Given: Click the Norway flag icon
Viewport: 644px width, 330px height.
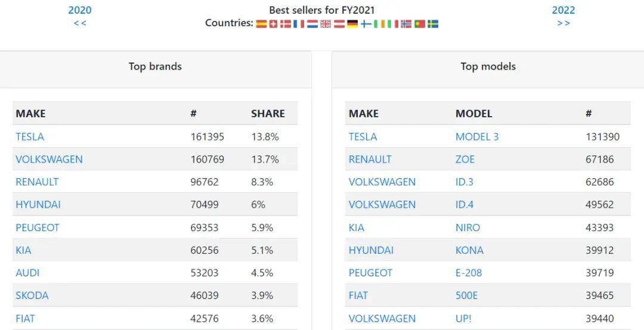Looking at the screenshot, I should coord(406,24).
